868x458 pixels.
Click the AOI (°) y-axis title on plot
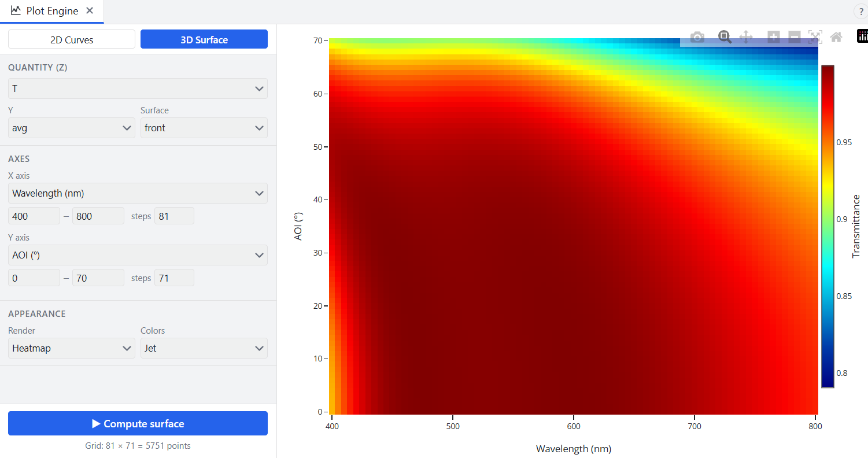298,226
